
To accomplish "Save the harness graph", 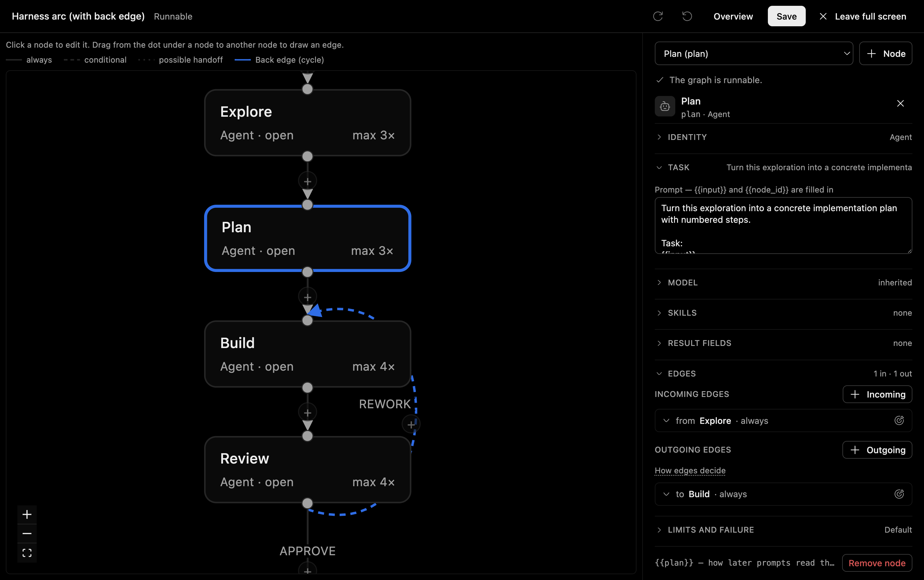I will tap(786, 16).
